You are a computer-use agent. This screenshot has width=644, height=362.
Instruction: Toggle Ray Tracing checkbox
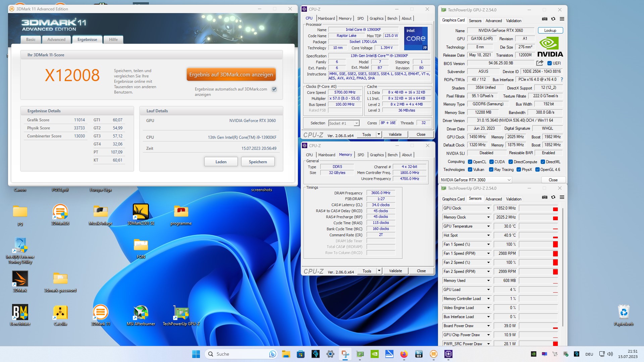[x=491, y=170]
